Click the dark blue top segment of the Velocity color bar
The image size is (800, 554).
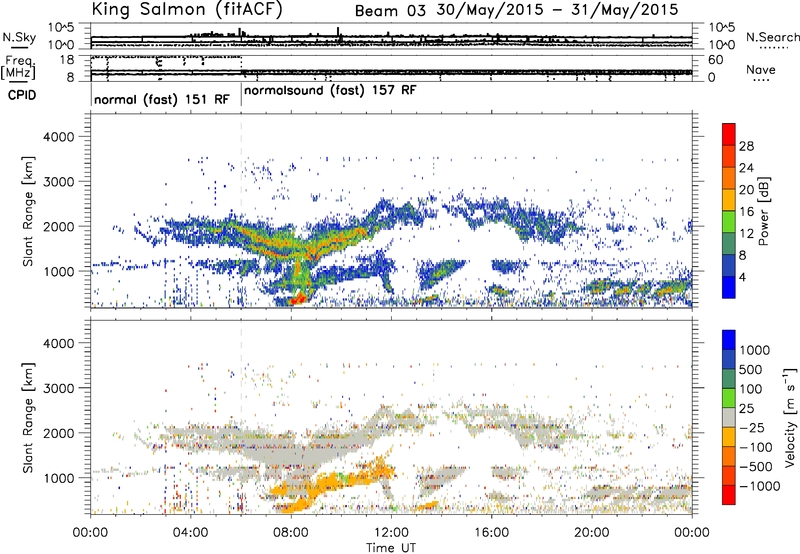point(729,340)
